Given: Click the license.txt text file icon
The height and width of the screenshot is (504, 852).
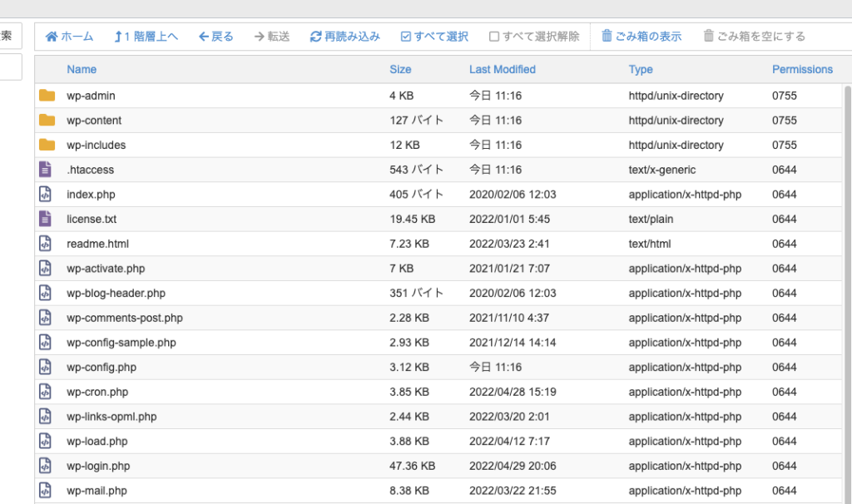Looking at the screenshot, I should coord(45,219).
